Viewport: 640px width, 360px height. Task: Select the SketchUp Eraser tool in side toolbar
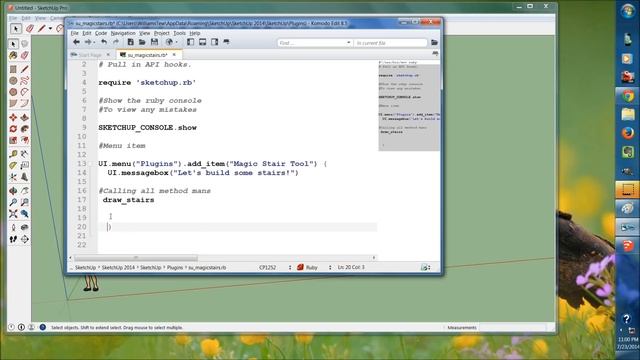click(24, 55)
